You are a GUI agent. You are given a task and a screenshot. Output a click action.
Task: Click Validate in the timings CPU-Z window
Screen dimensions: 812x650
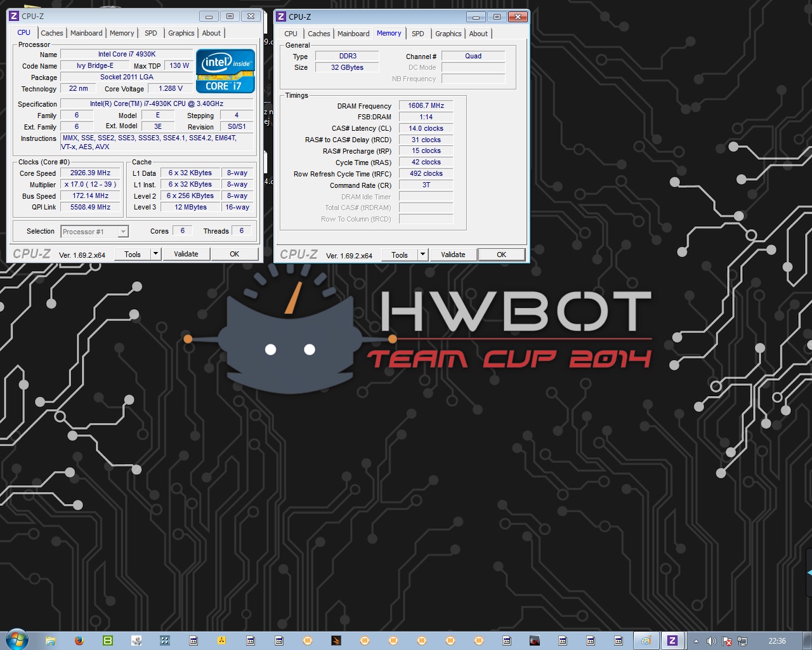(x=453, y=255)
